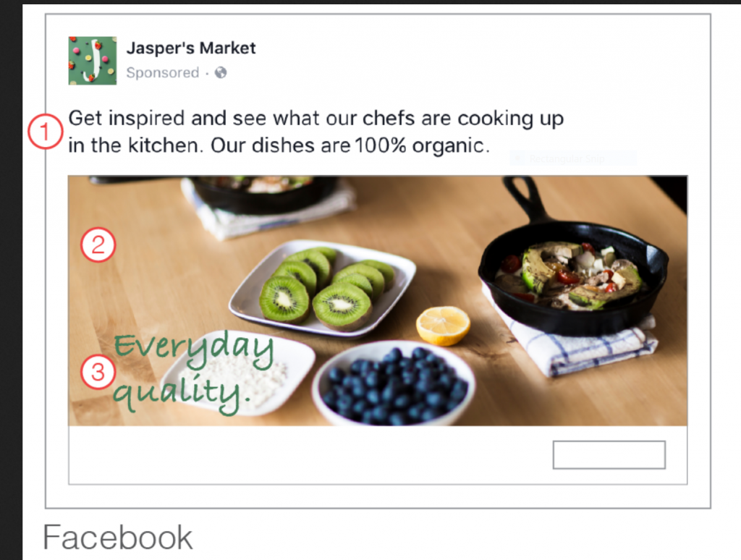Click the Jasper's Market profile logo
This screenshot has width=741, height=560.
pyautogui.click(x=93, y=61)
